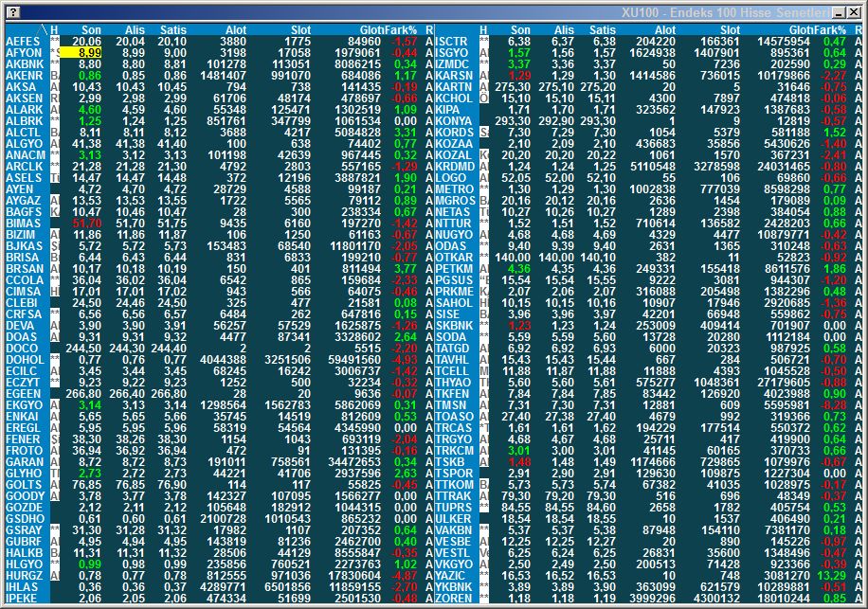Minimize the XU100 window
868x609 pixels.
[x=840, y=12]
